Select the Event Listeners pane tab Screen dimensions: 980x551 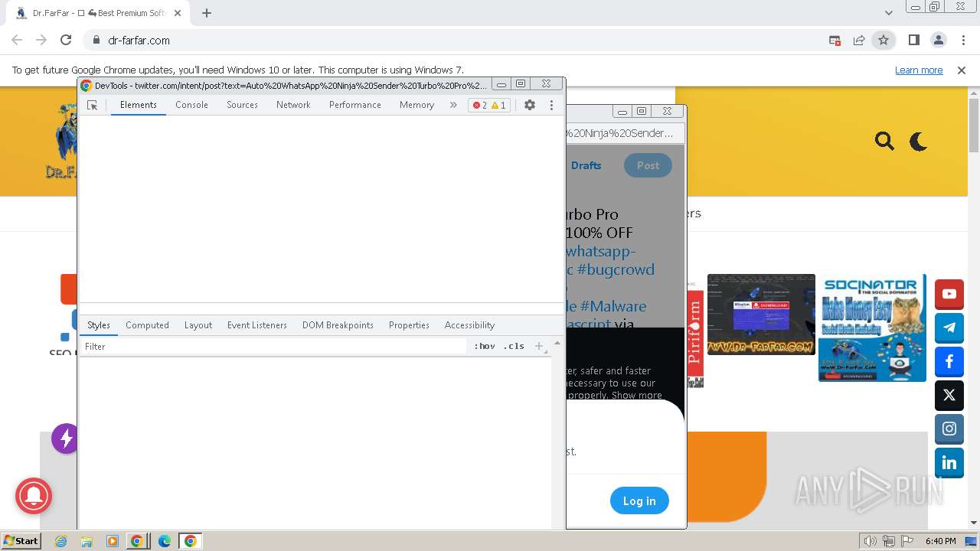point(257,325)
